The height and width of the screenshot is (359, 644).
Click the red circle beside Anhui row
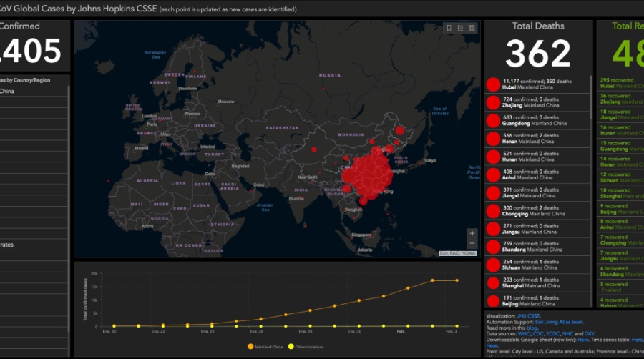click(493, 174)
